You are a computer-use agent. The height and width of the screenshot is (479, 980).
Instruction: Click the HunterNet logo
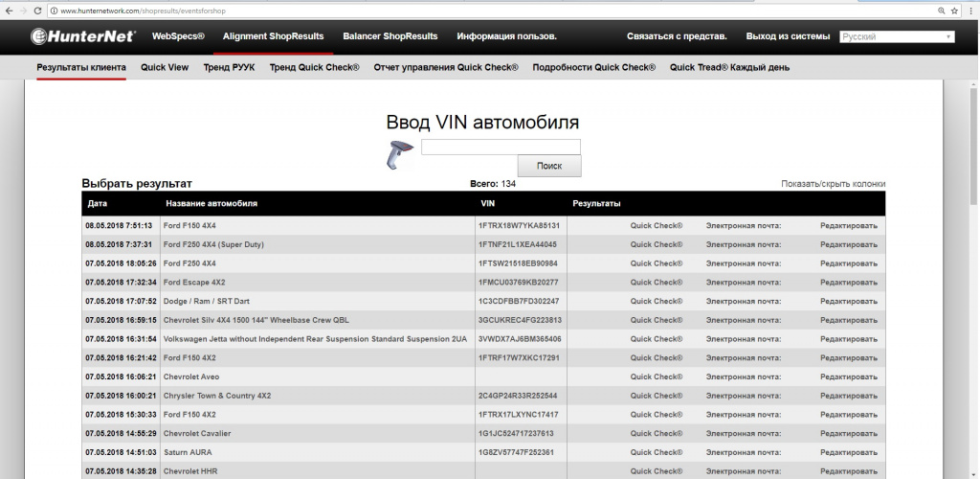82,36
